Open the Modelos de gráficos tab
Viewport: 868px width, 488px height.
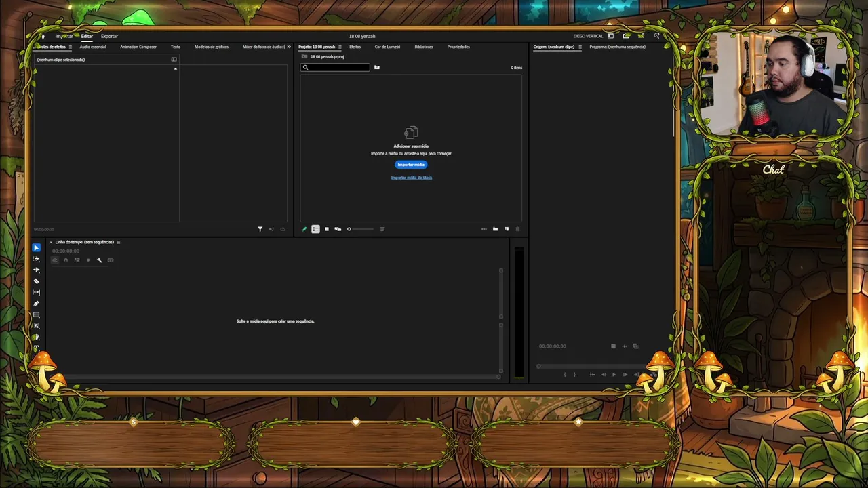click(212, 47)
